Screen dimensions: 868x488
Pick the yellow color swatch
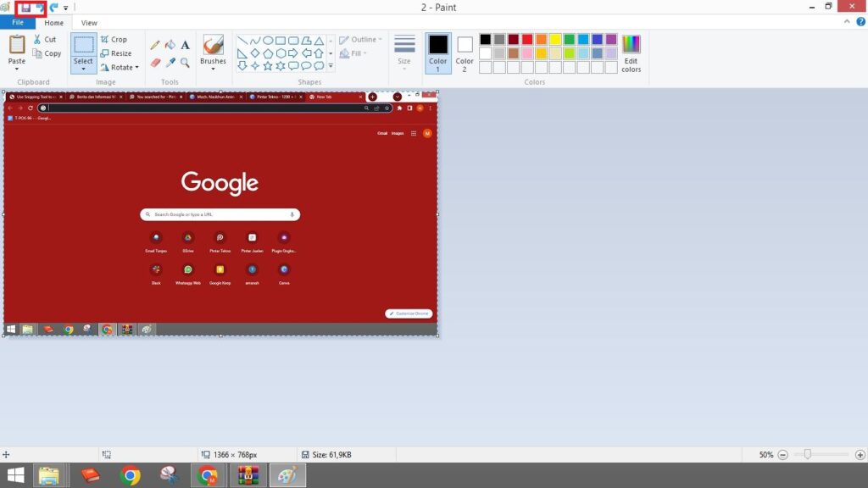click(x=555, y=39)
